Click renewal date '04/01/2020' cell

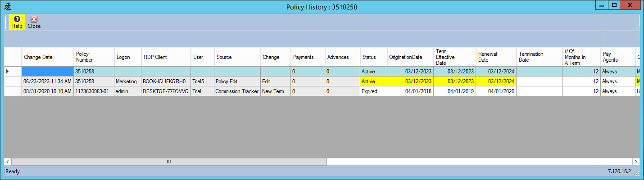coord(496,91)
